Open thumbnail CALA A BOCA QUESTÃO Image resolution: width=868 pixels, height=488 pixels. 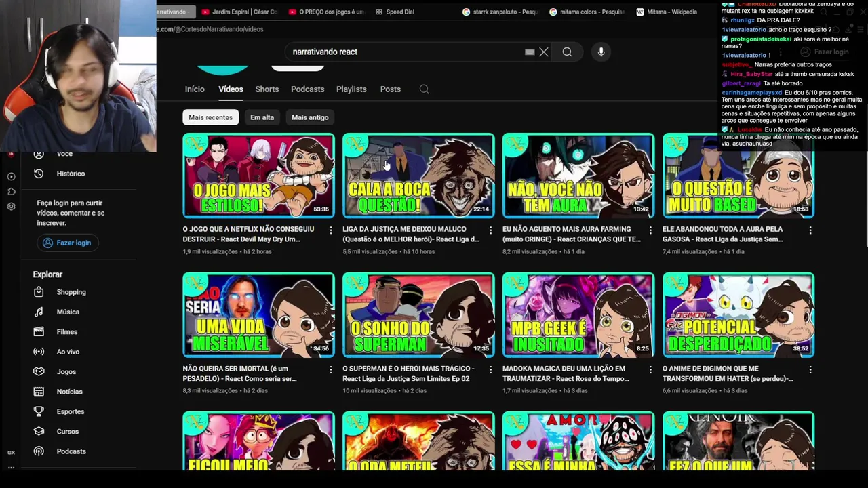coord(418,176)
